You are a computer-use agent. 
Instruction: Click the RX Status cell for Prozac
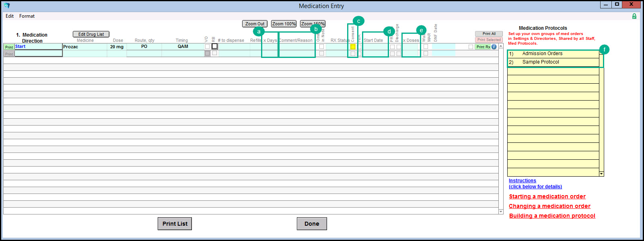pos(337,47)
